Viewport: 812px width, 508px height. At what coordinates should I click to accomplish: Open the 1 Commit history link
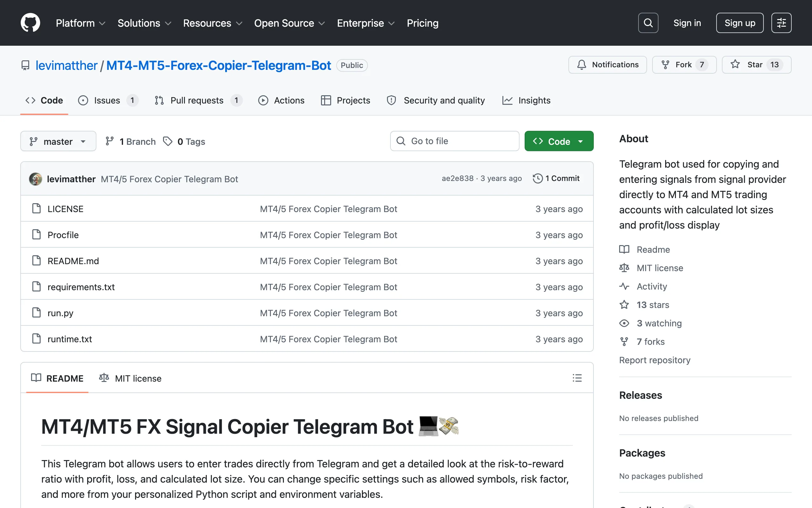coord(556,178)
